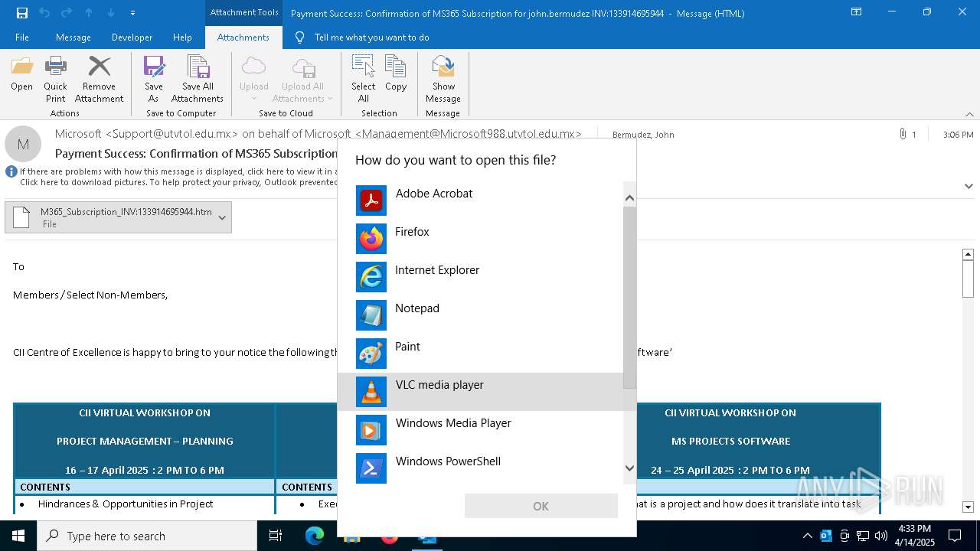Viewport: 980px width, 551px height.
Task: Click the Undo arrow in title bar
Action: click(x=44, y=12)
